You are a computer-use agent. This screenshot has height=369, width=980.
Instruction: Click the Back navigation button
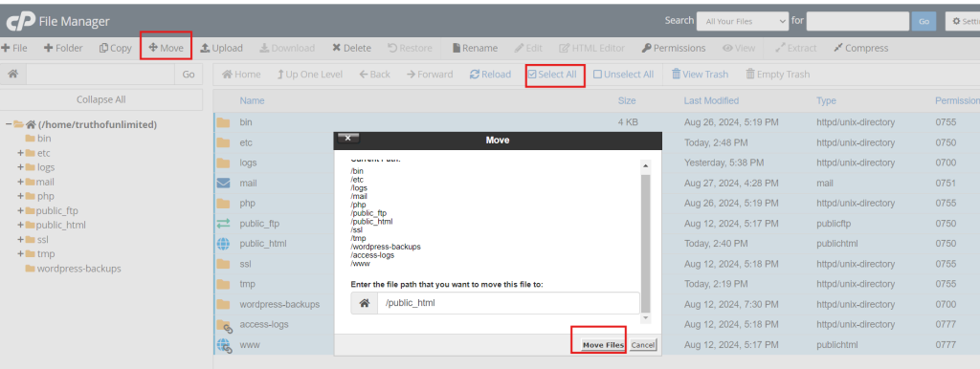pyautogui.click(x=375, y=75)
